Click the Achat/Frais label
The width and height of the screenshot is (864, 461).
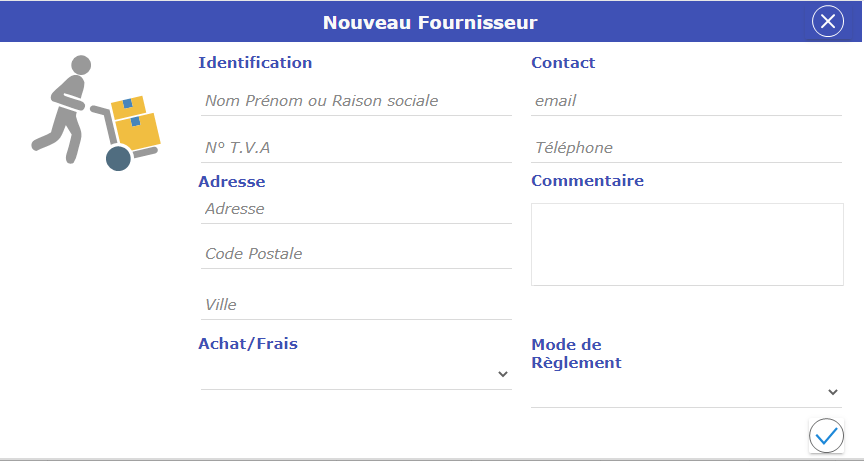coord(248,344)
